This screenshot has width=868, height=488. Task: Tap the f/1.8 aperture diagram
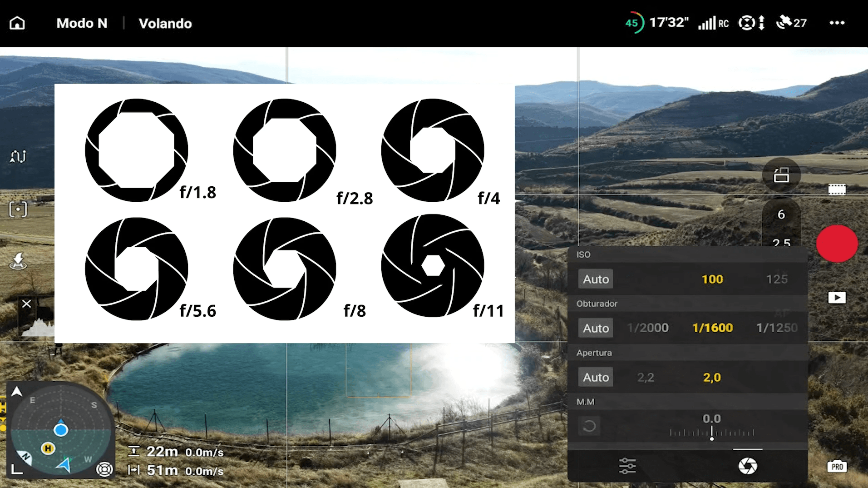(x=137, y=150)
